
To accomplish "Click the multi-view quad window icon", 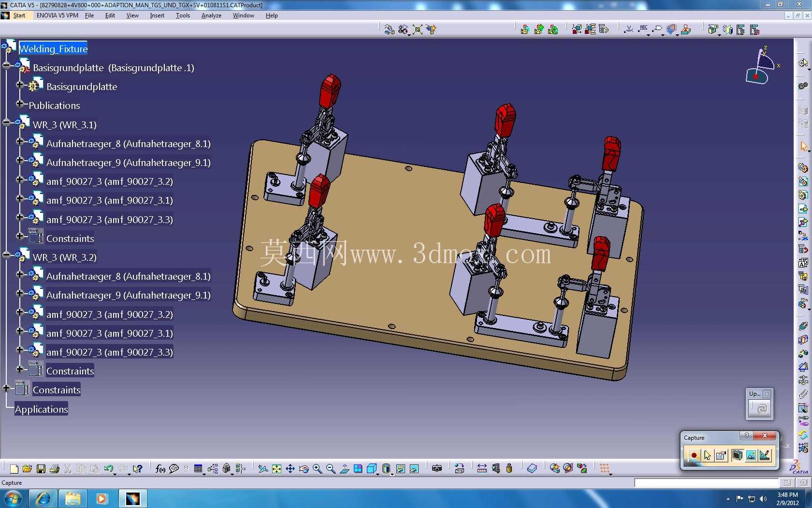I will tap(358, 468).
